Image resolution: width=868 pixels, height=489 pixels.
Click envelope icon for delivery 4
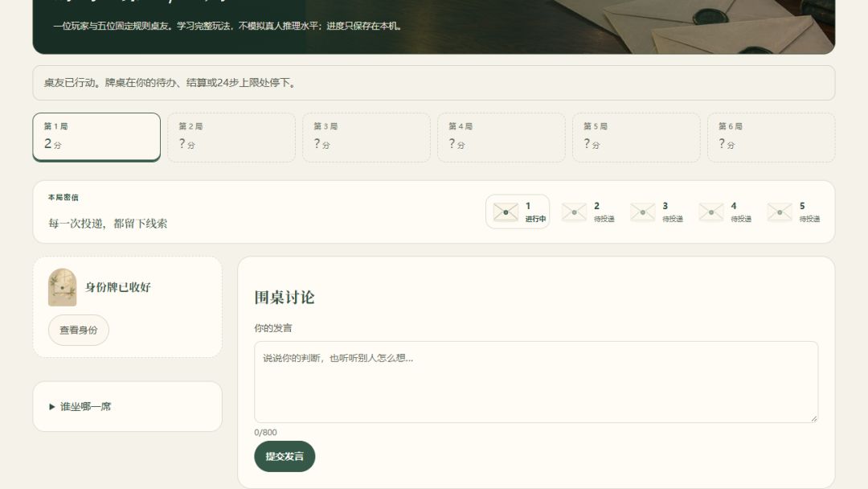[x=710, y=212]
